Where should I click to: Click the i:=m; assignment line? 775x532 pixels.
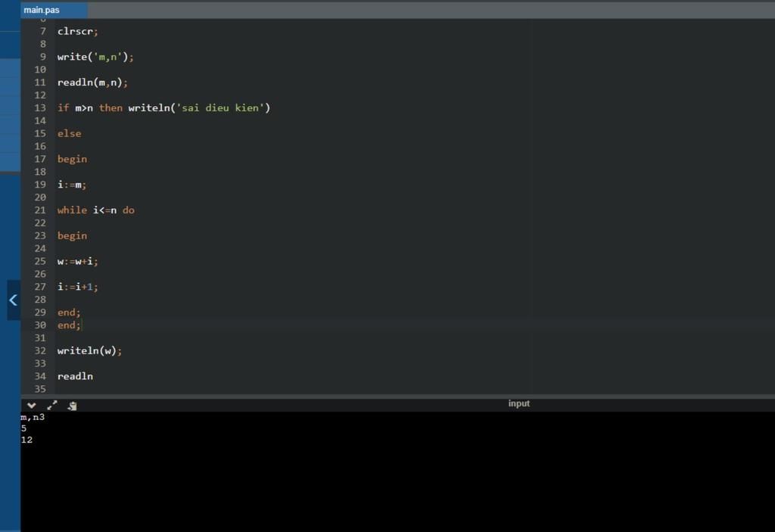coord(72,185)
